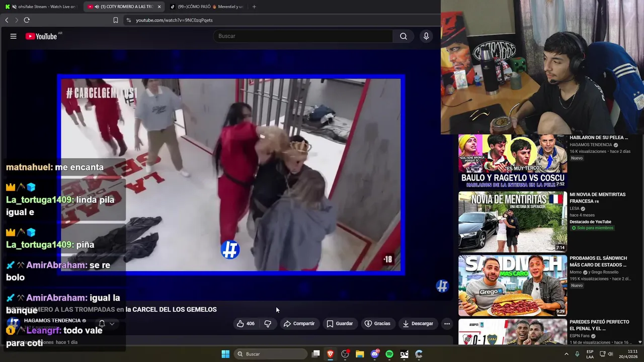644x362 pixels.
Task: Click the Compartir share button
Action: click(x=299, y=324)
